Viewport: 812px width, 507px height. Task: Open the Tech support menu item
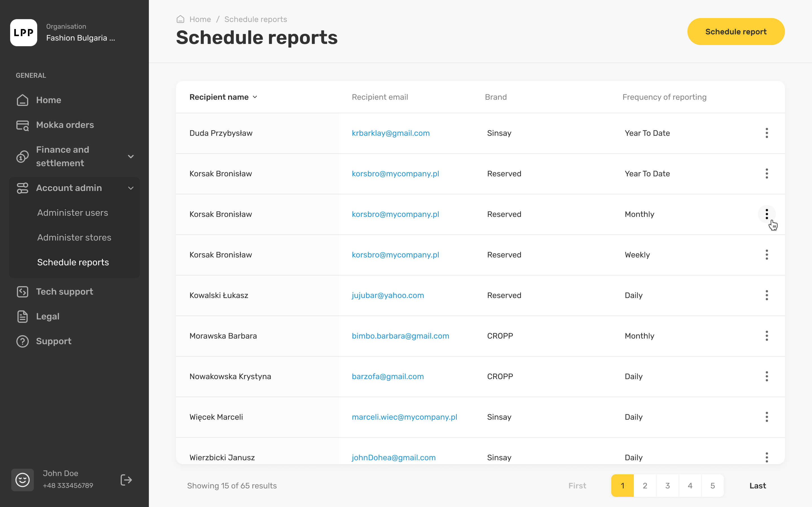pos(64,292)
